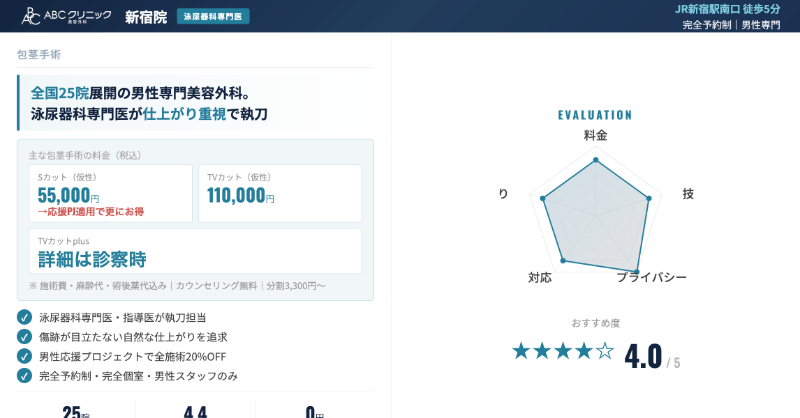This screenshot has height=418, width=800.
Task: Click checkmark icon beside 傷跡が目立たない自然な仕上がり
Action: click(x=24, y=336)
